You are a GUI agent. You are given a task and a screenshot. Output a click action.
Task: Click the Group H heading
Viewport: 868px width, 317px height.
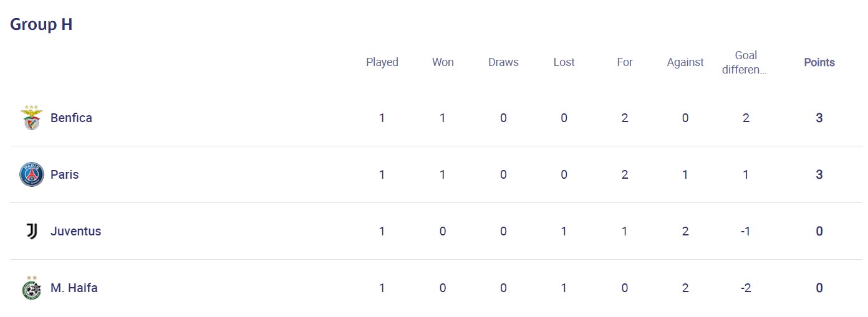[x=41, y=24]
